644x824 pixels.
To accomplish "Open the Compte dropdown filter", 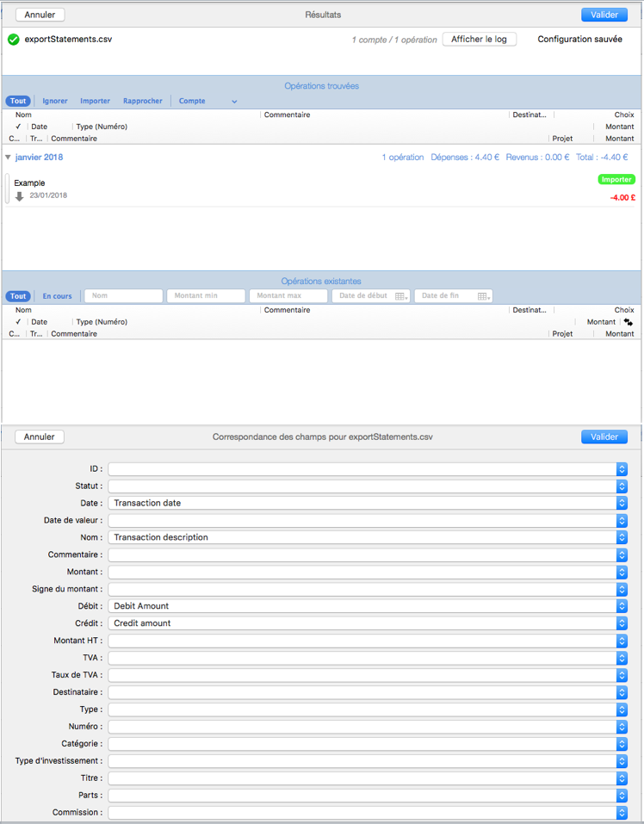I will [x=207, y=101].
